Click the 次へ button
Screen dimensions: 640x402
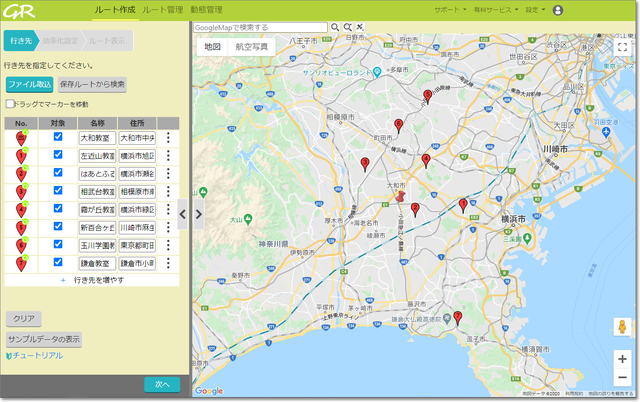[x=161, y=384]
